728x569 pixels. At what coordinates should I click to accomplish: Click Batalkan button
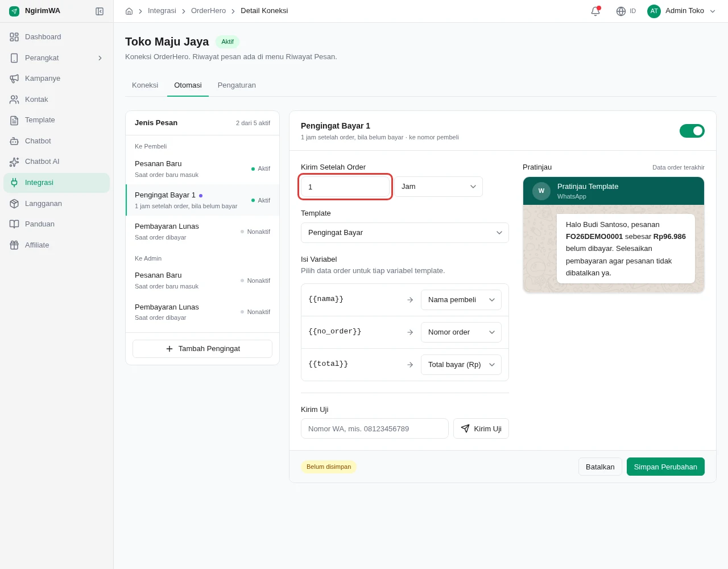(600, 467)
